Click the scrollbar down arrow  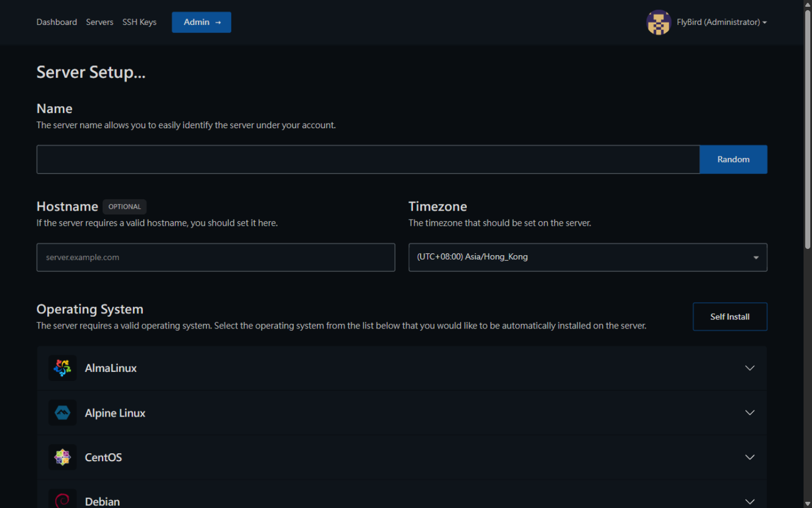tap(807, 503)
